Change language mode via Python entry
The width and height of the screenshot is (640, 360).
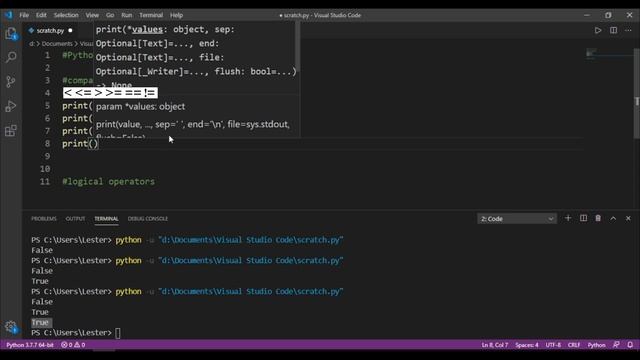point(596,345)
